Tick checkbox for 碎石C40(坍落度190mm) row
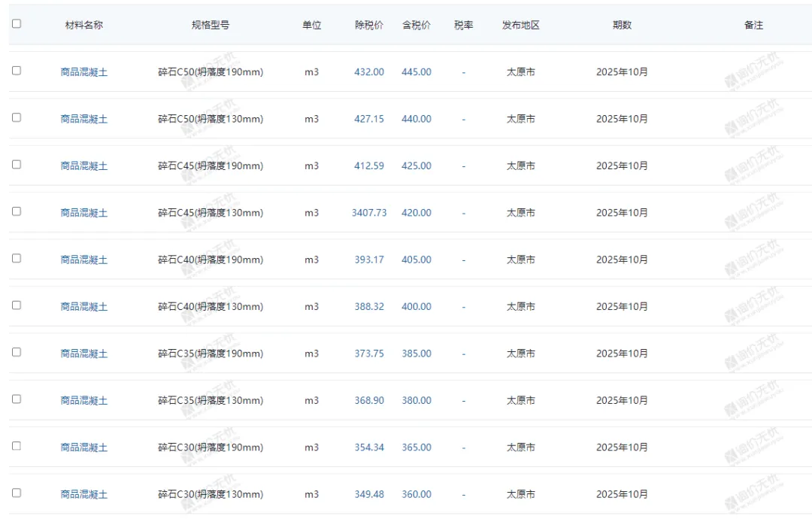Screen dimensions: 812x519 17,258
